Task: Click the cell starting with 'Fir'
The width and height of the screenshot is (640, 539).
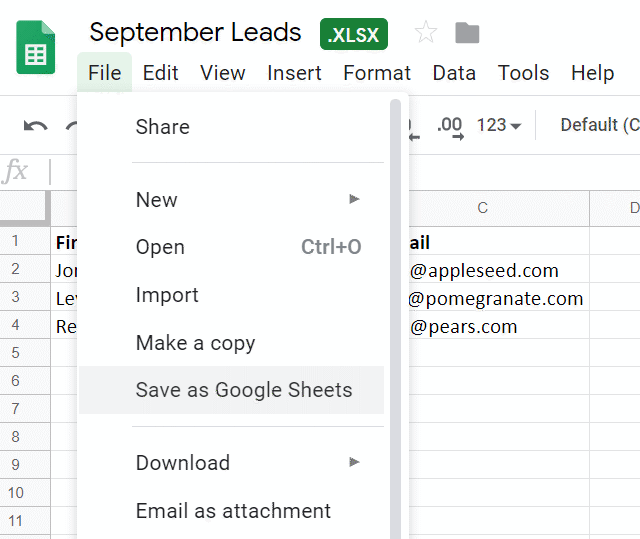Action: pyautogui.click(x=64, y=241)
